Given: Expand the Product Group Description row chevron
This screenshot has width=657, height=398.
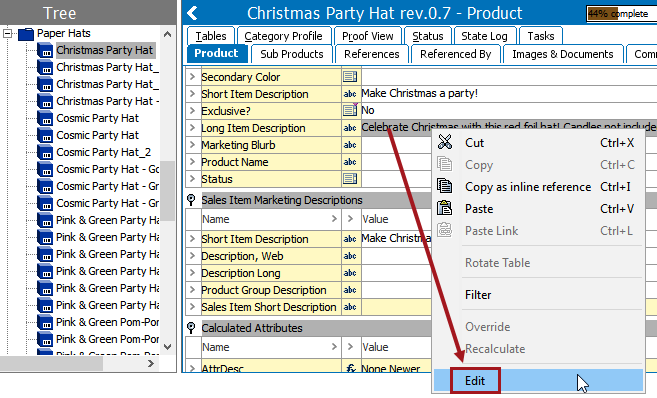Looking at the screenshot, I should tap(192, 289).
